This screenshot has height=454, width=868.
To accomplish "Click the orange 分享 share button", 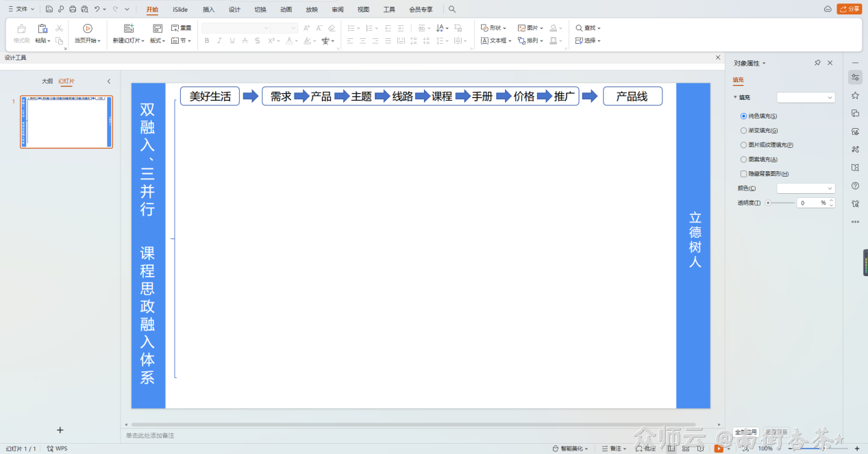I will (x=850, y=10).
